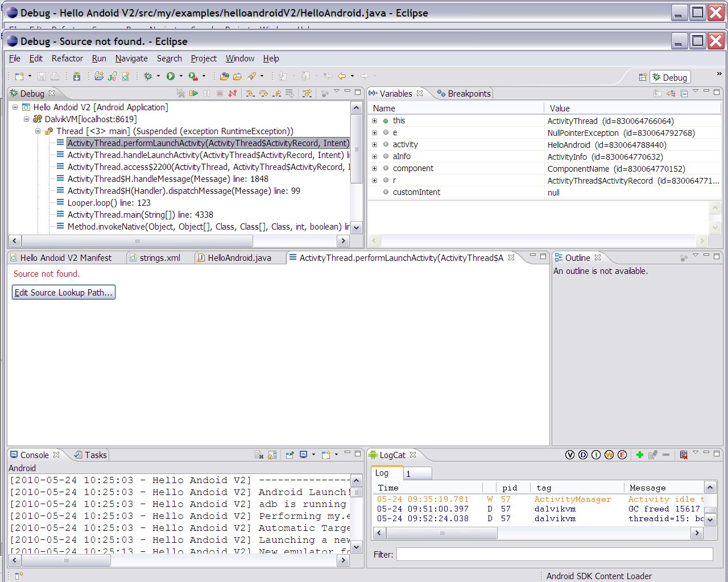Image resolution: width=728 pixels, height=582 pixels.
Task: Click the New JUnit test project icon
Action: (112, 76)
